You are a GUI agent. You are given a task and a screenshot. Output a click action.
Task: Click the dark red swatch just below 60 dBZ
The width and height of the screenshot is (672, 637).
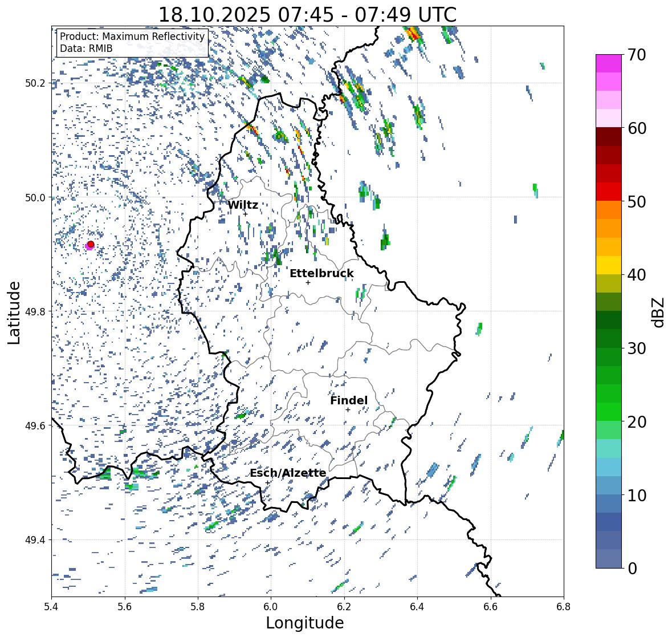pyautogui.click(x=609, y=137)
